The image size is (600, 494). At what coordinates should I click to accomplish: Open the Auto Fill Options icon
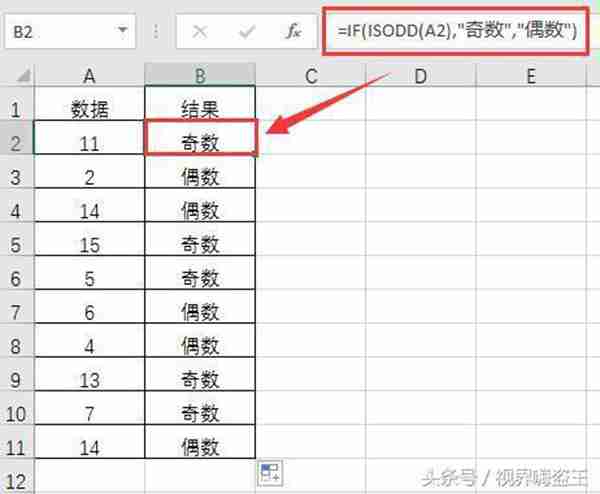pyautogui.click(x=270, y=473)
